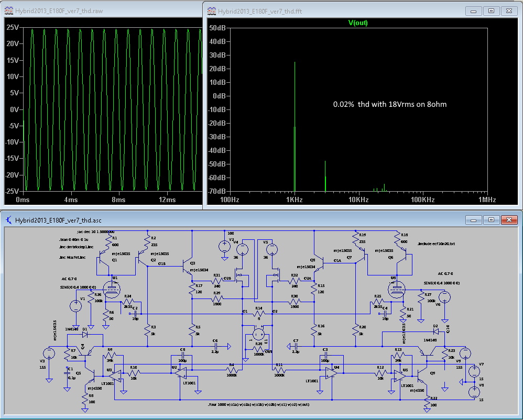The height and width of the screenshot is (420, 523).
Task: Close the schematic .asc window
Action: pos(508,220)
